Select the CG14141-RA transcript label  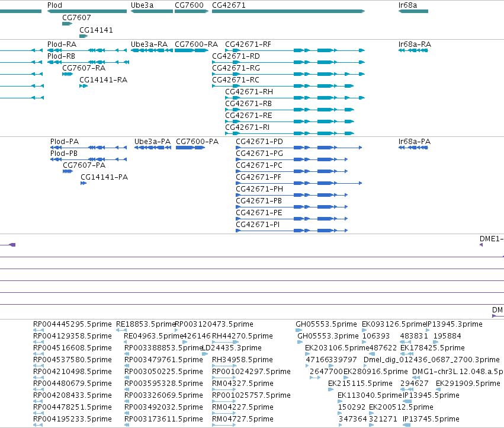[x=103, y=80]
